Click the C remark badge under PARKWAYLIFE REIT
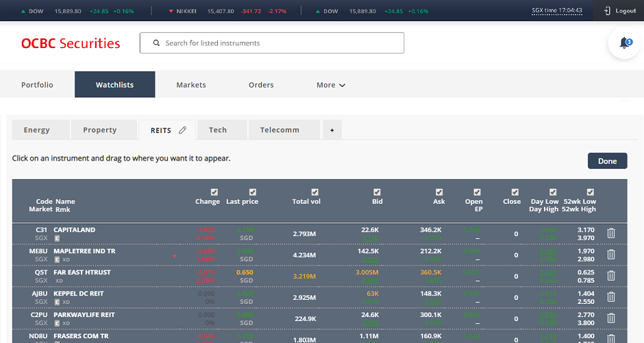The width and height of the screenshot is (644, 343). pyautogui.click(x=57, y=323)
